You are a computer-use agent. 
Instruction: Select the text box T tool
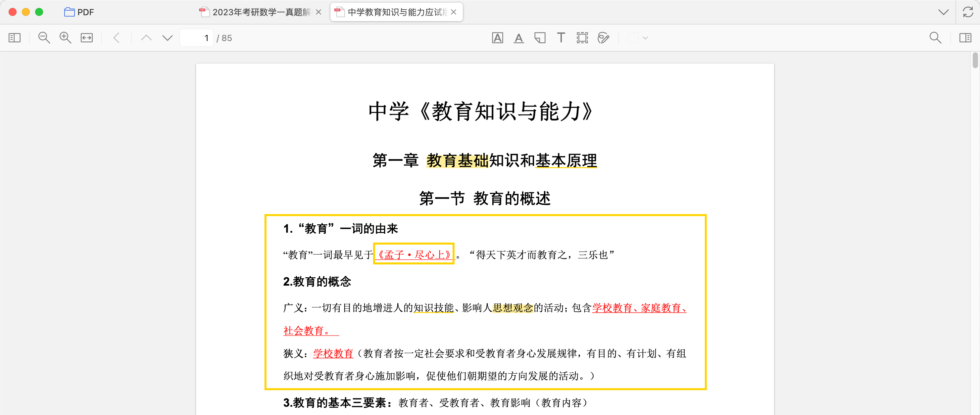tap(561, 38)
